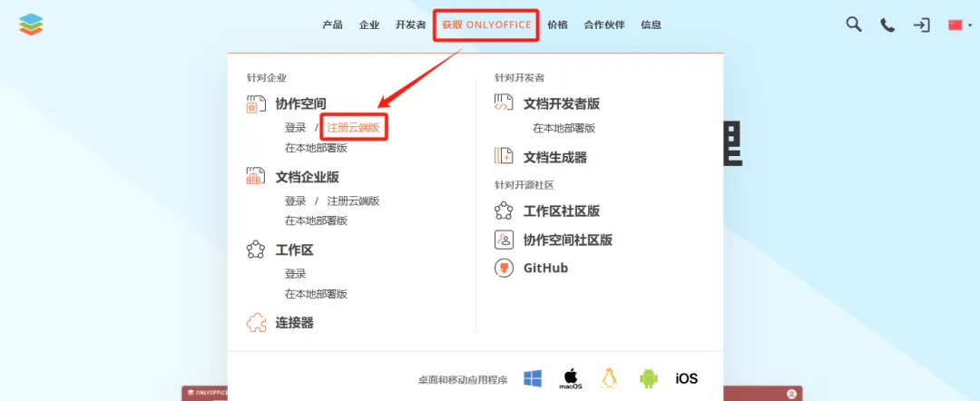980x401 pixels.
Task: Click the 文档开发者版 code icon
Action: [x=503, y=103]
